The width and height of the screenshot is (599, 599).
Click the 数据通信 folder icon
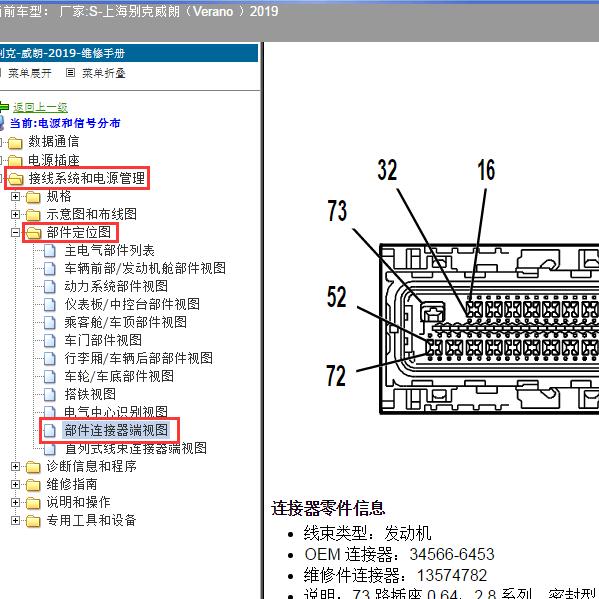(15, 143)
